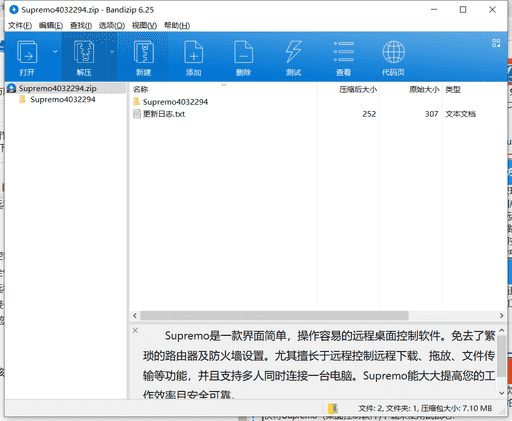
Task: Click the compressed size value 252
Action: pyautogui.click(x=369, y=114)
